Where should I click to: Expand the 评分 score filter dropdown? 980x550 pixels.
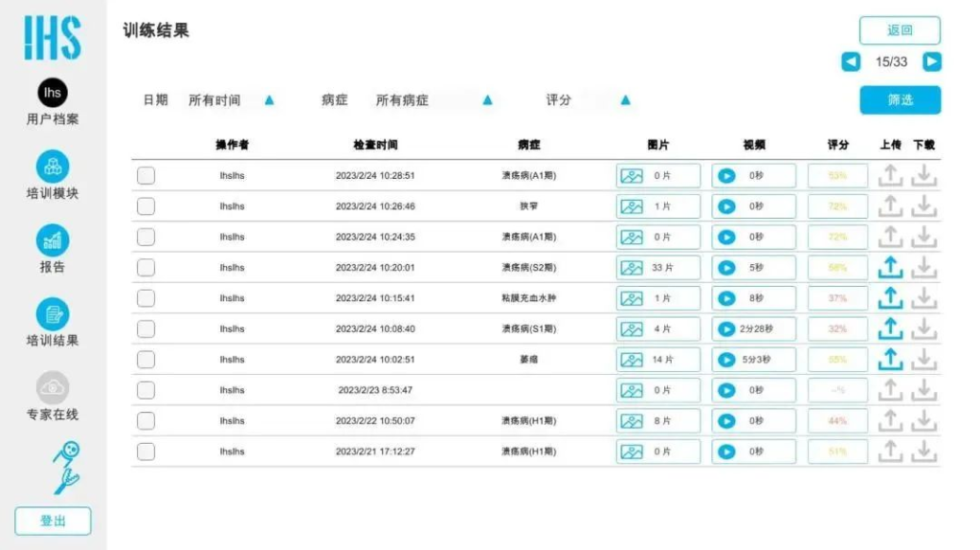[x=625, y=99]
